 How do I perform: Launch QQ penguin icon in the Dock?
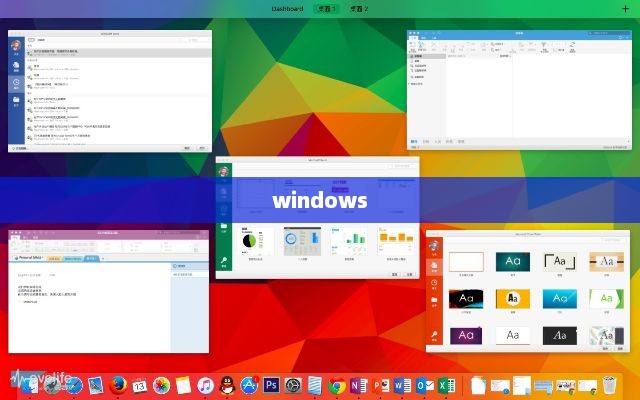tap(227, 385)
